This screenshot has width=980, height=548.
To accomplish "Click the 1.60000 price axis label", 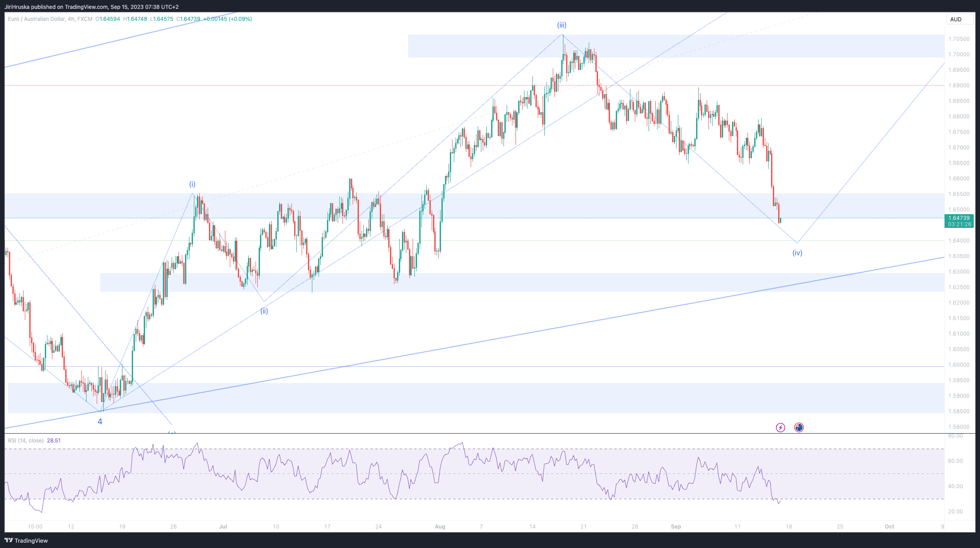I will [x=959, y=365].
